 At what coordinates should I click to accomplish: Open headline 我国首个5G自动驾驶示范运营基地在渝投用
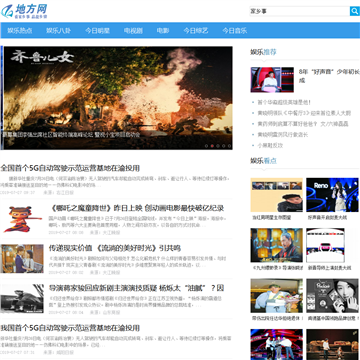pos(70,328)
